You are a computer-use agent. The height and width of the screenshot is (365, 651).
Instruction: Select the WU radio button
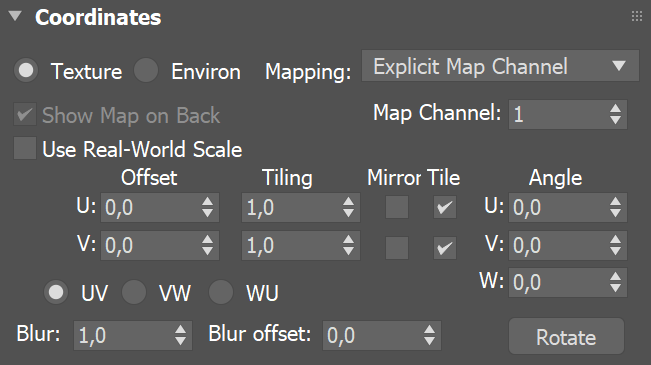coord(221,292)
